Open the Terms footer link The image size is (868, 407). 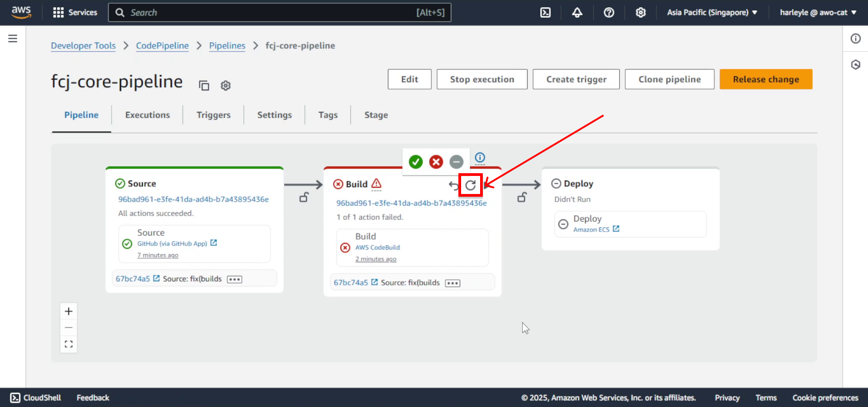pos(766,398)
